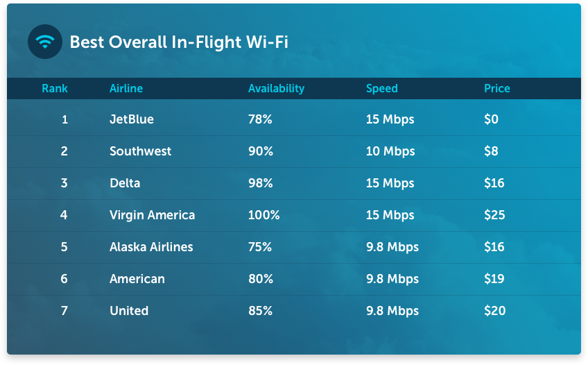The width and height of the screenshot is (588, 365).
Task: Select the Southwest airline name
Action: coord(140,151)
